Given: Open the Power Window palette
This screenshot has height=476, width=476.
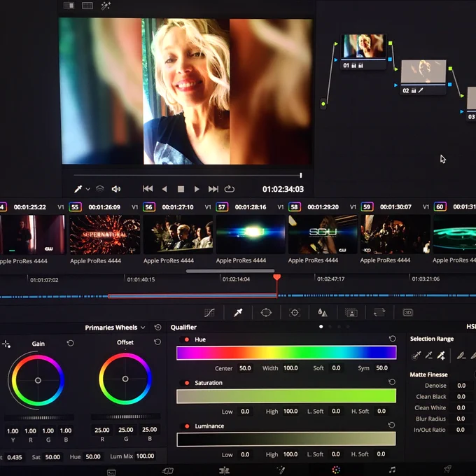Looking at the screenshot, I should [x=266, y=312].
